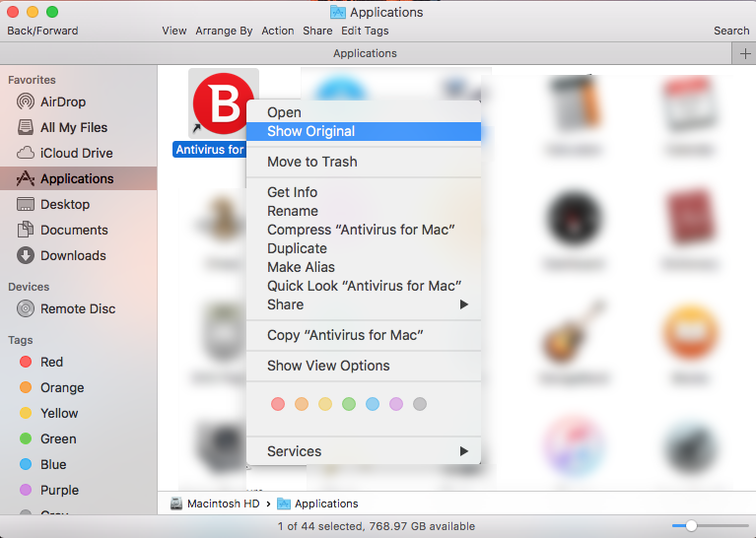Close the Finder window with the red button
Image resolution: width=756 pixels, height=538 pixels.
click(13, 12)
